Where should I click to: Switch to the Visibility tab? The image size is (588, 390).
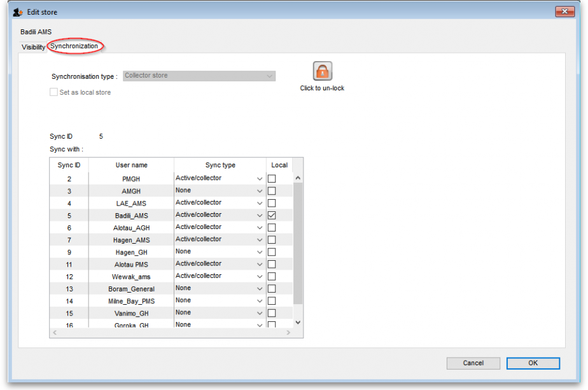click(33, 47)
